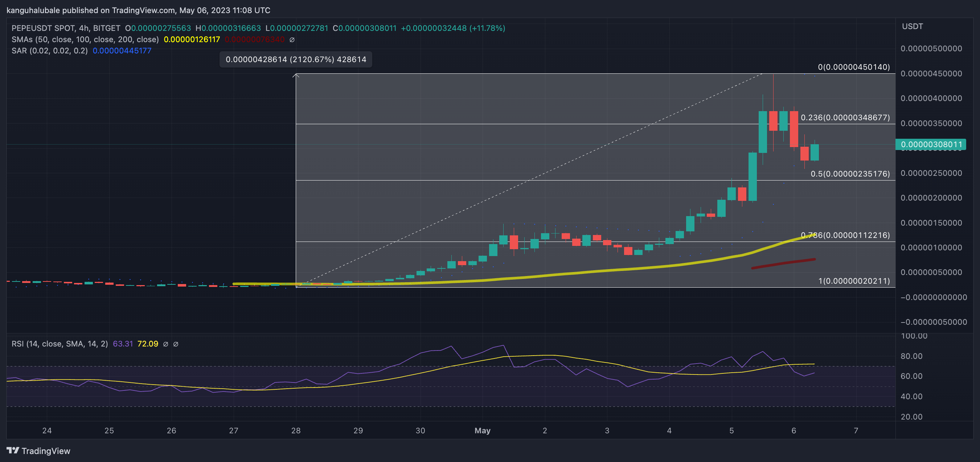Click the first hidden-value symbol after RSI values
Screen dimensions: 980x462
point(165,344)
